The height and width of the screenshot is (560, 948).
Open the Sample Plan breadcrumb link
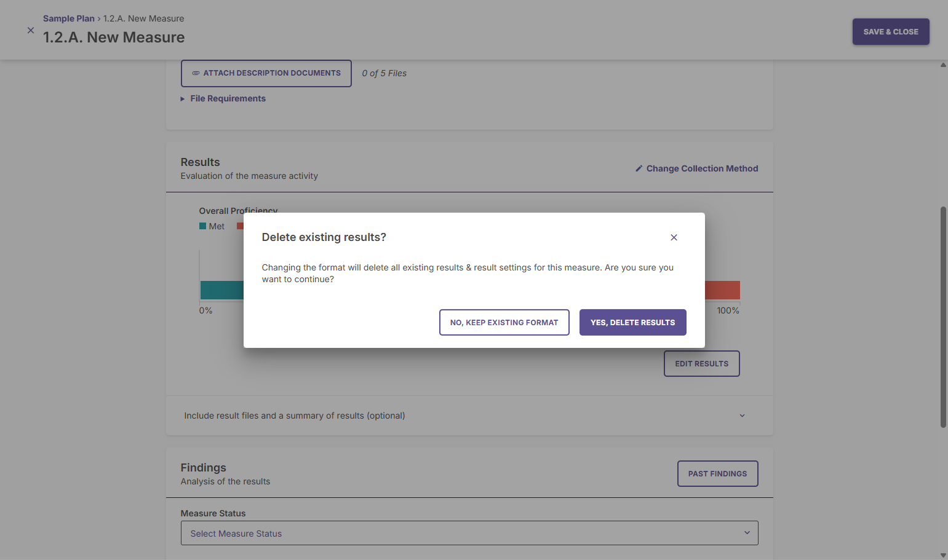click(69, 18)
